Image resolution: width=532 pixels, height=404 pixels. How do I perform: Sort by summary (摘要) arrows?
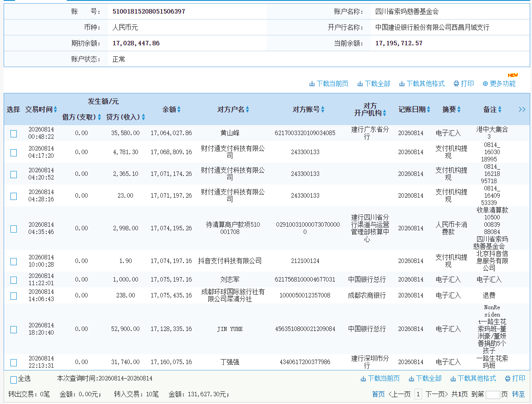point(459,109)
